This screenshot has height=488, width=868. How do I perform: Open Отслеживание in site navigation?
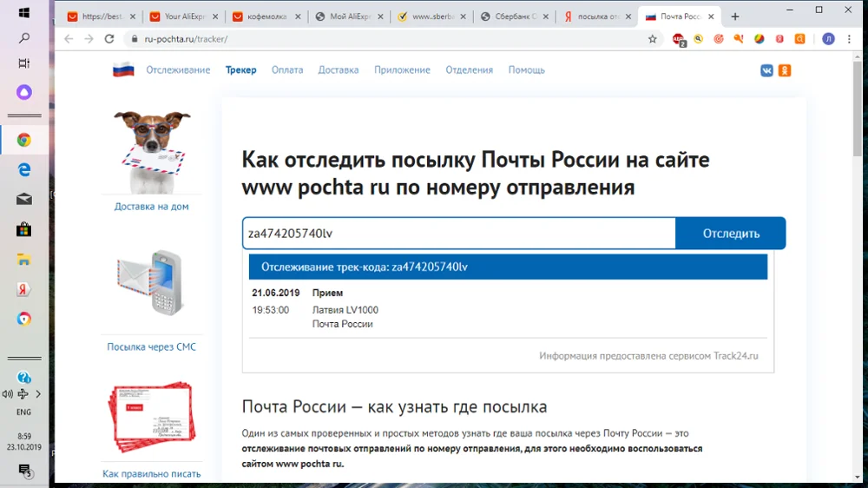tap(178, 69)
